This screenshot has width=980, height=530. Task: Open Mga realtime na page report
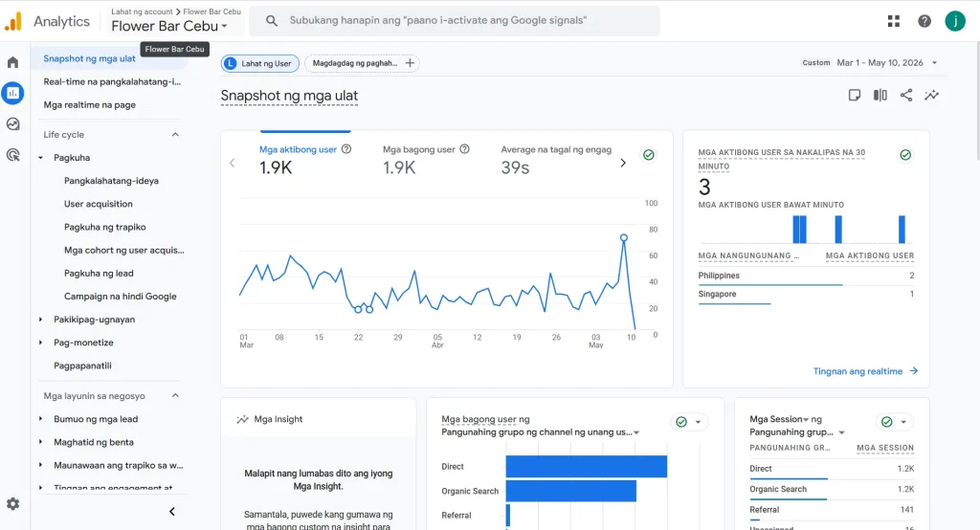[89, 104]
